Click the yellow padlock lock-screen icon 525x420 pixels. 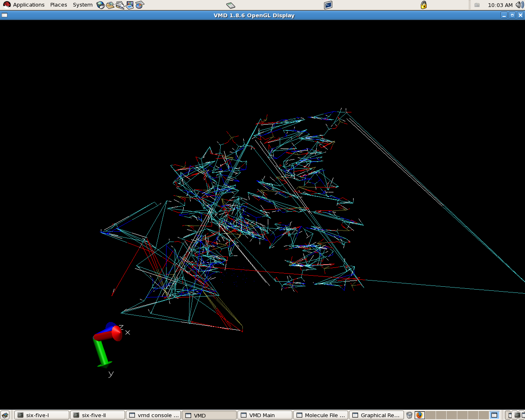424,5
